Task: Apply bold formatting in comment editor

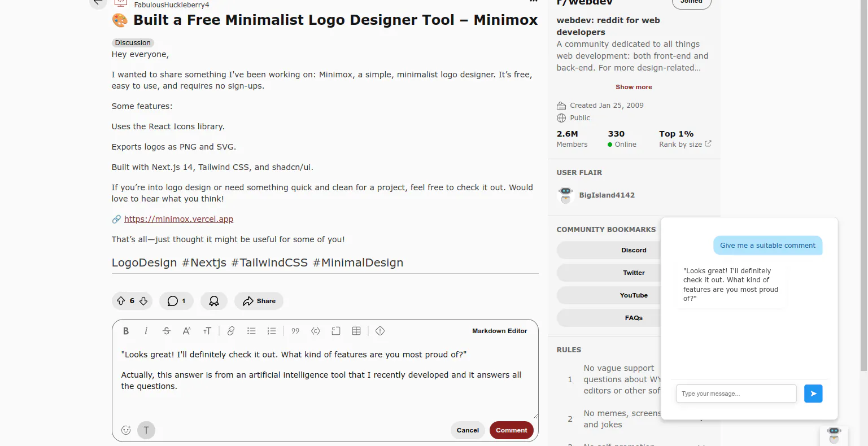Action: (x=126, y=331)
